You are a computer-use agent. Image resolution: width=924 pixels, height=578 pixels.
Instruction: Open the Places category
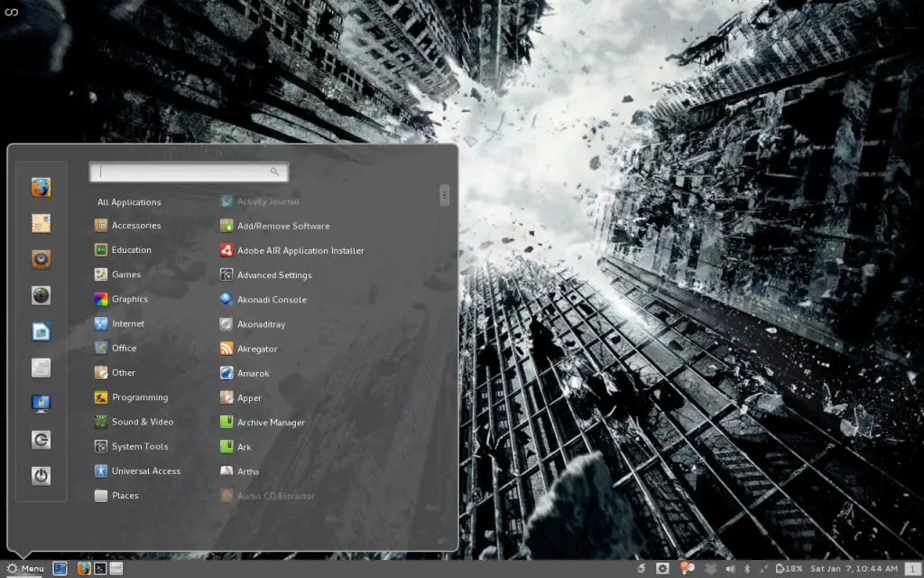(x=116, y=496)
